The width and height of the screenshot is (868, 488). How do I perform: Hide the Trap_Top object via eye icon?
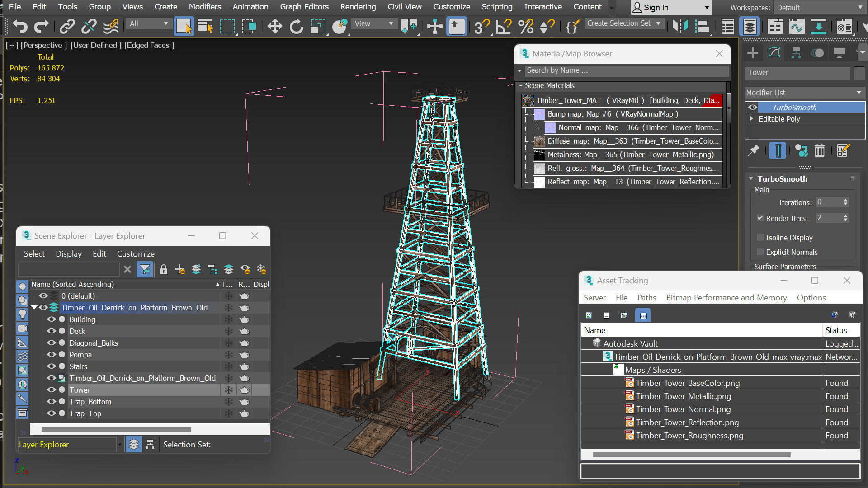pyautogui.click(x=51, y=413)
